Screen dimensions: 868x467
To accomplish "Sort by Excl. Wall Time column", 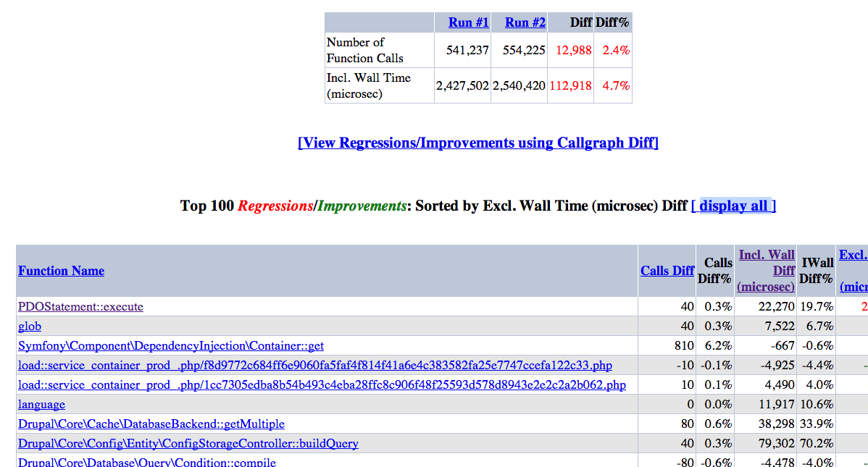I will pos(853,255).
